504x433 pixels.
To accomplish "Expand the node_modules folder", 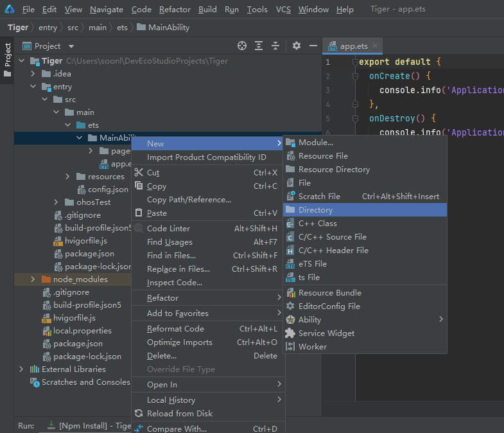I will click(x=33, y=279).
